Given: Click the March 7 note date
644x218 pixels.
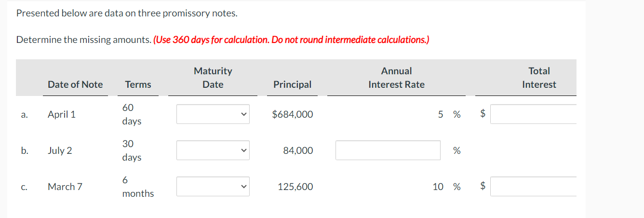Looking at the screenshot, I should click(x=65, y=187).
